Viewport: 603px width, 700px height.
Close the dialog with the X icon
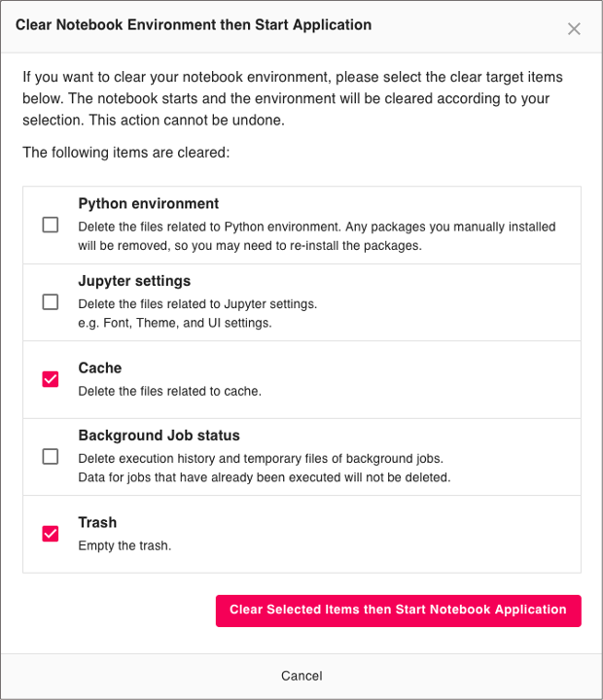tap(574, 29)
